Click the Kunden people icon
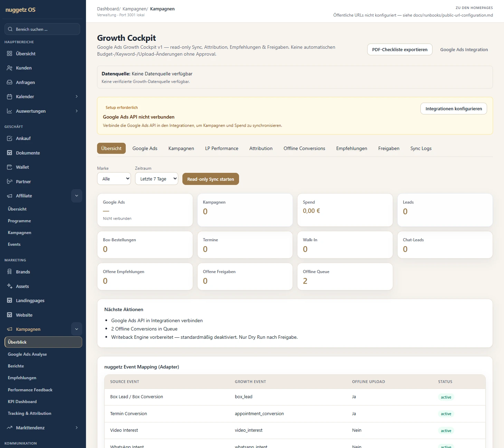The height and width of the screenshot is (448, 504). click(10, 68)
